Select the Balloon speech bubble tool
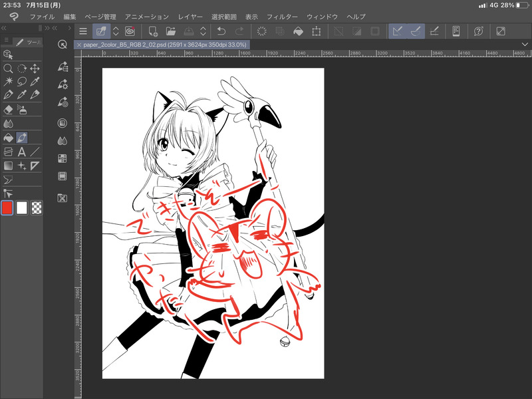Screen dimensions: 532x399 point(8,180)
